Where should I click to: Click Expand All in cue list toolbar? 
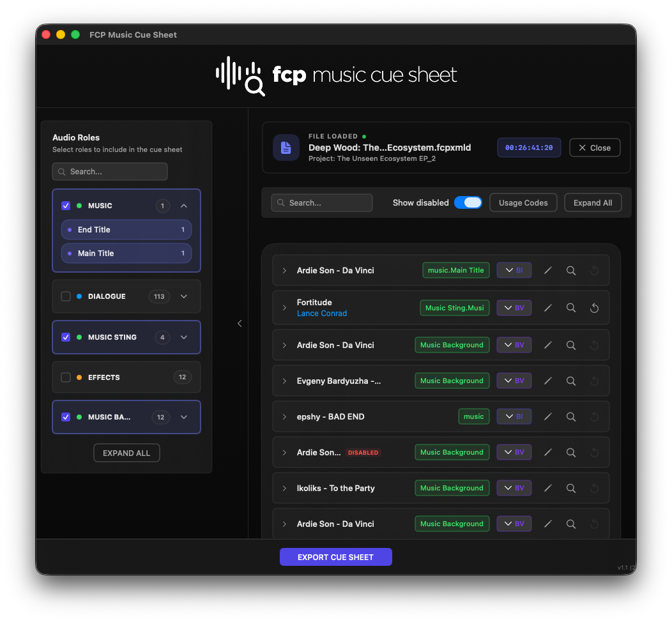pos(593,202)
